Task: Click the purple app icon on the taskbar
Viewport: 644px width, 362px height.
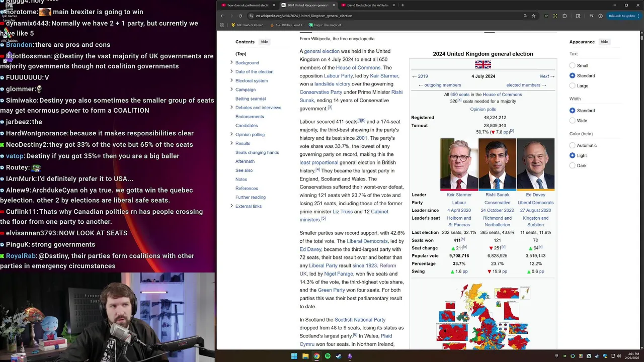Action: coord(350,356)
